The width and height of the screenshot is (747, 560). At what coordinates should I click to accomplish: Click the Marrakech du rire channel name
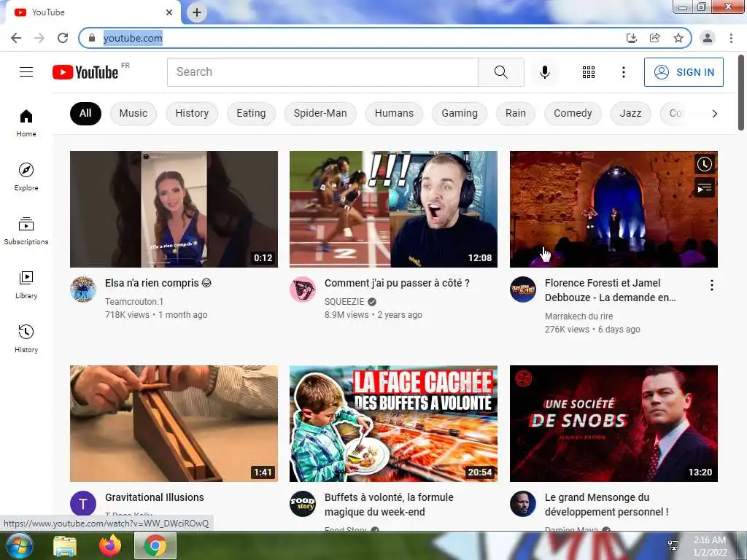[578, 316]
